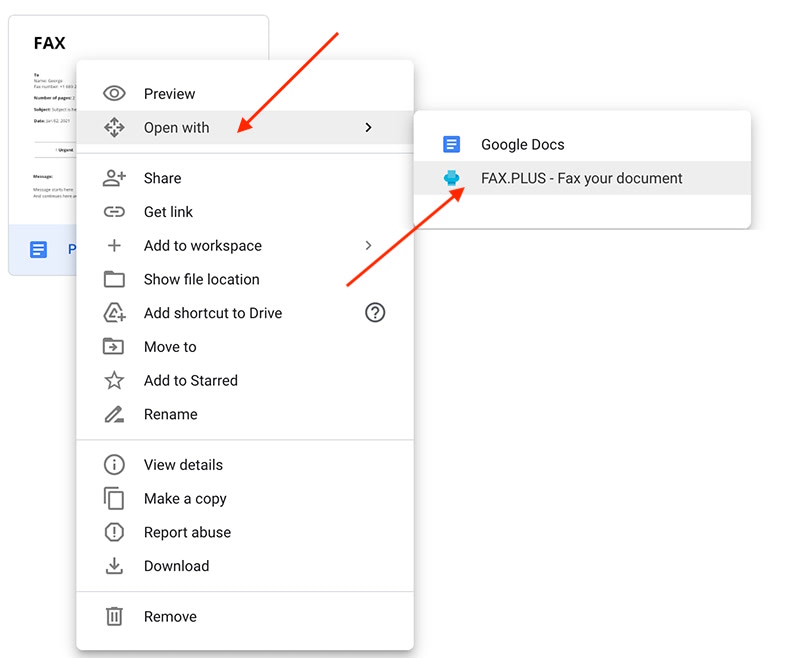Click the Add shortcut to Drive icon
800x658 pixels.
click(114, 314)
